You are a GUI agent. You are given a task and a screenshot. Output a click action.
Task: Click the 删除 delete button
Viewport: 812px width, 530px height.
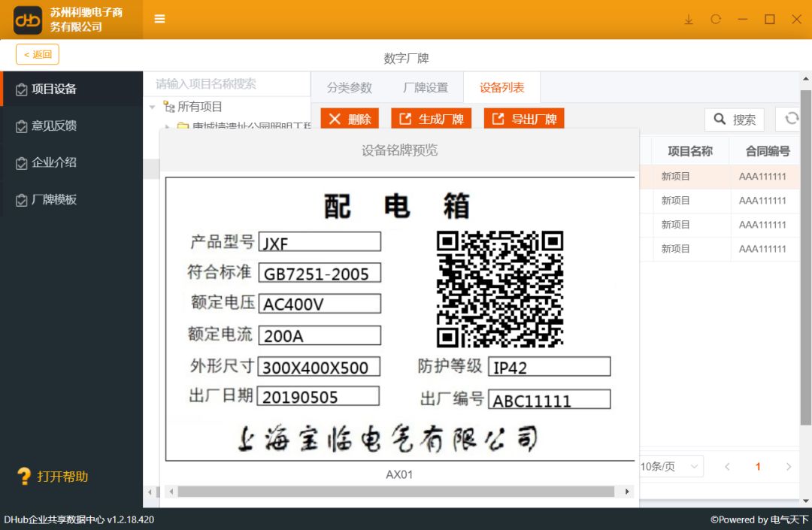350,119
